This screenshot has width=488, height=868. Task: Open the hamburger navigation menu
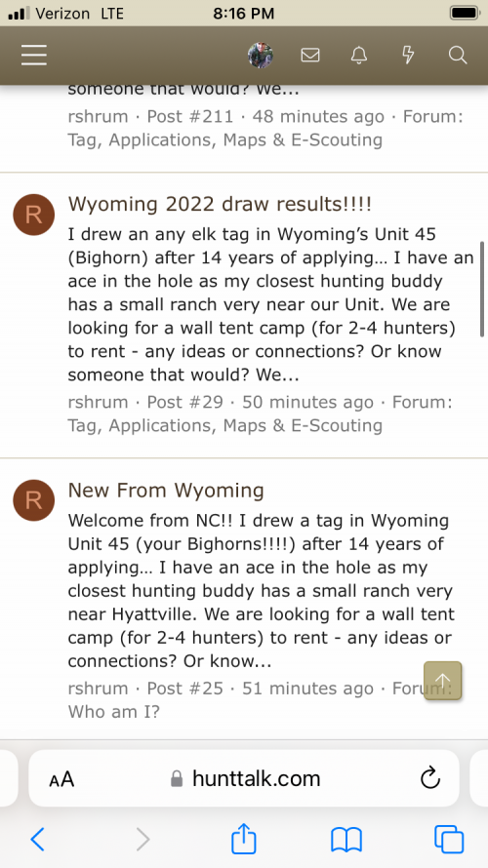tap(34, 56)
